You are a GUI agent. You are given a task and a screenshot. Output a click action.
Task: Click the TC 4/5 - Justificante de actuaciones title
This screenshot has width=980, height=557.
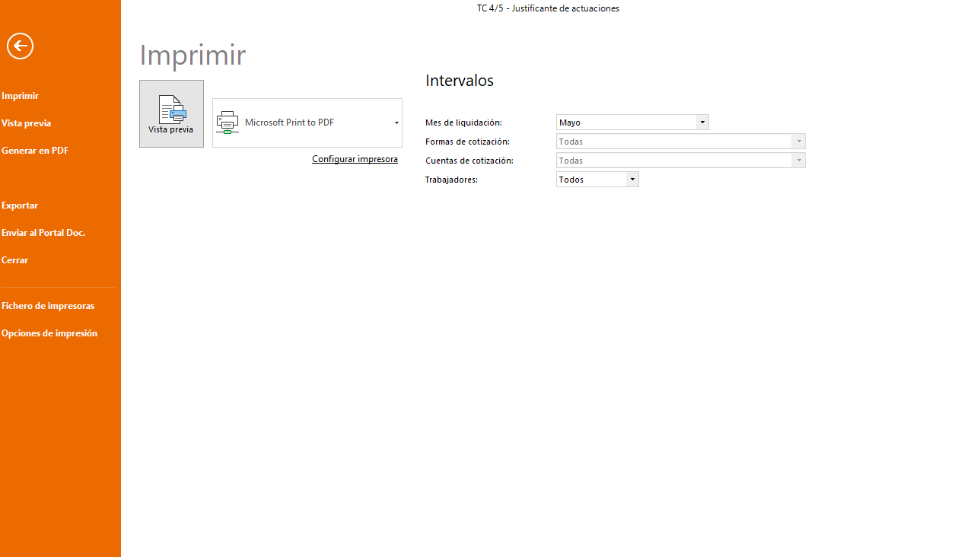[x=548, y=8]
